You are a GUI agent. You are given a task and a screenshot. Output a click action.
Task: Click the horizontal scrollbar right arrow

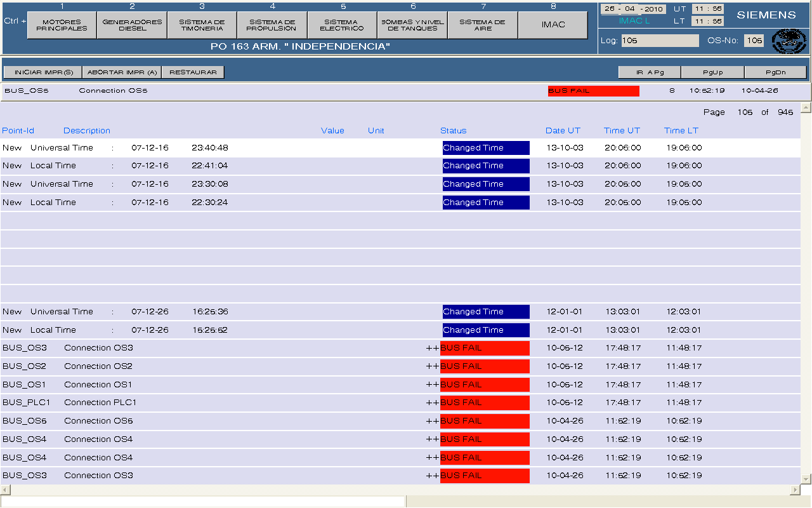795,490
